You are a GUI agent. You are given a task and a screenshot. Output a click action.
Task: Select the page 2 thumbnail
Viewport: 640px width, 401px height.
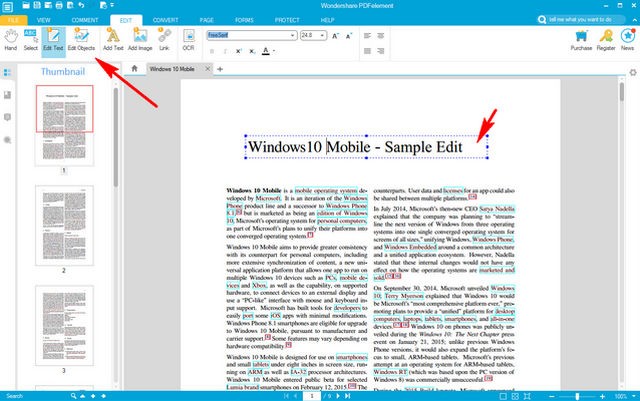pos(64,225)
